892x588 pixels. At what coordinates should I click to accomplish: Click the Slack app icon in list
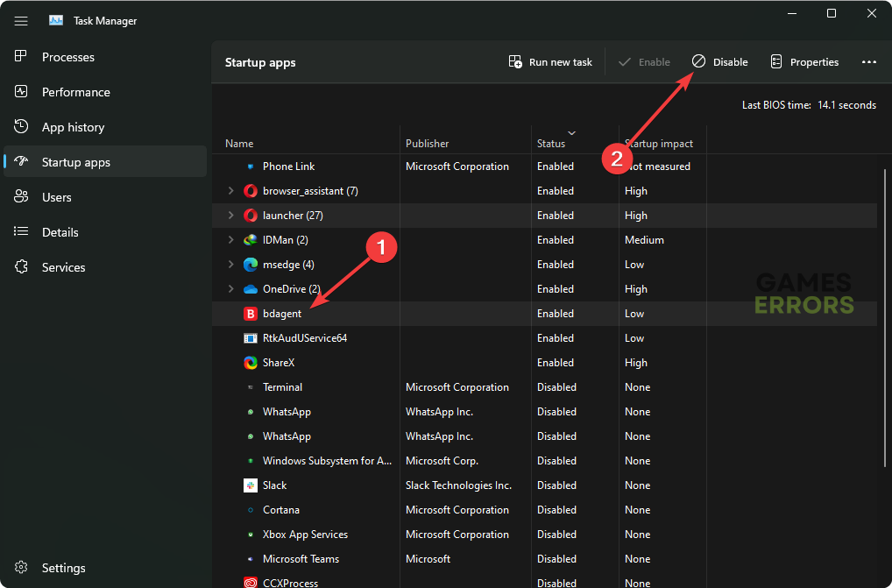(x=251, y=485)
